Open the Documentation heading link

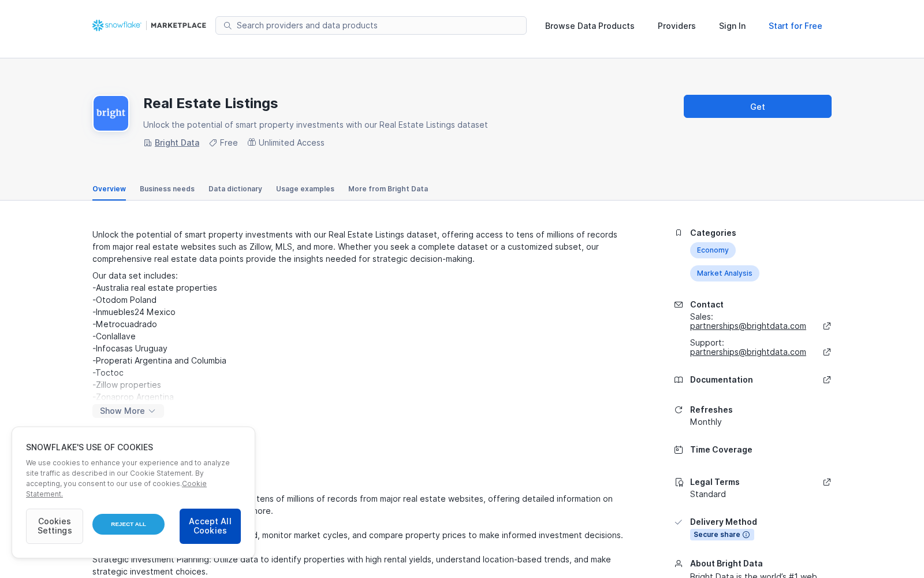pos(721,380)
